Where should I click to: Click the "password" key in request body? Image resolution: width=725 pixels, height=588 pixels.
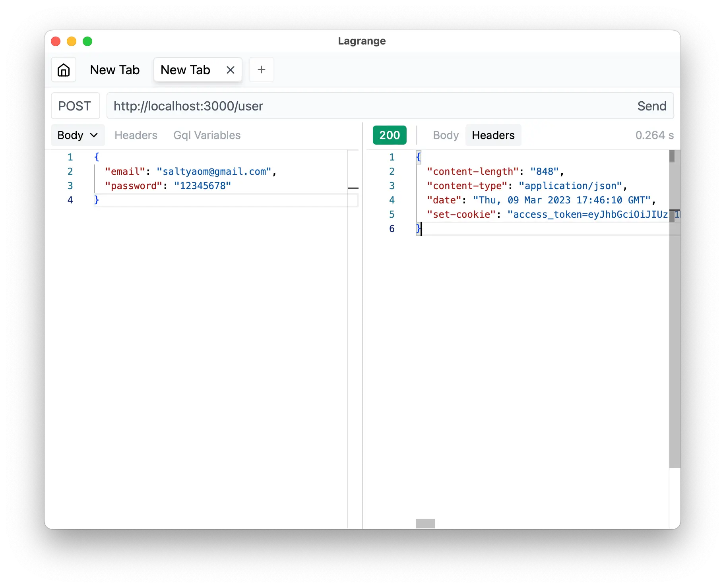tap(134, 186)
